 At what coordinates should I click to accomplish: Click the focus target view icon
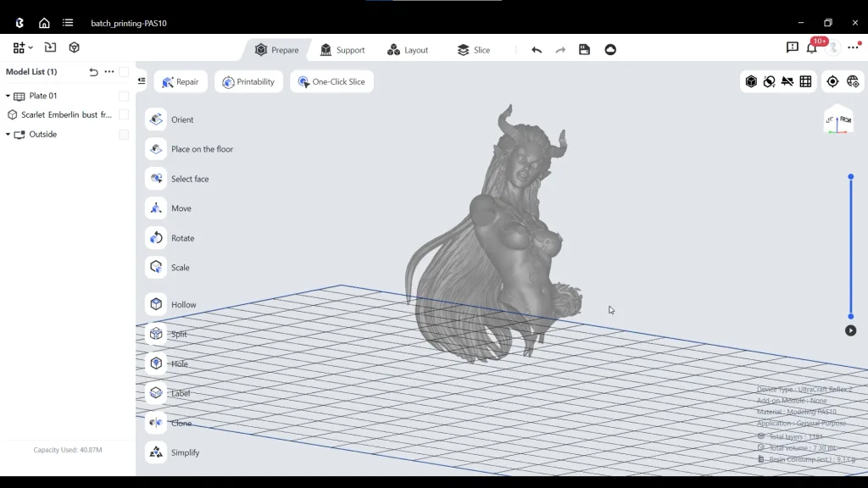tap(832, 82)
